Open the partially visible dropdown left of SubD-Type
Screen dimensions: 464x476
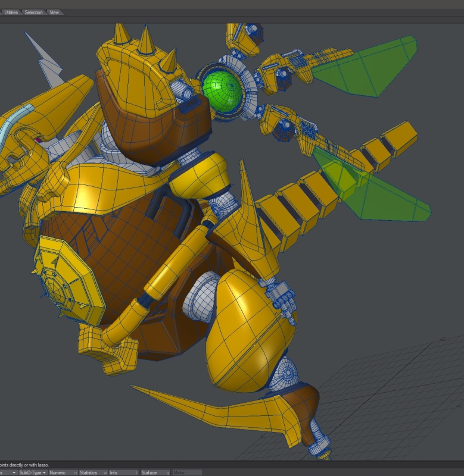(7, 472)
